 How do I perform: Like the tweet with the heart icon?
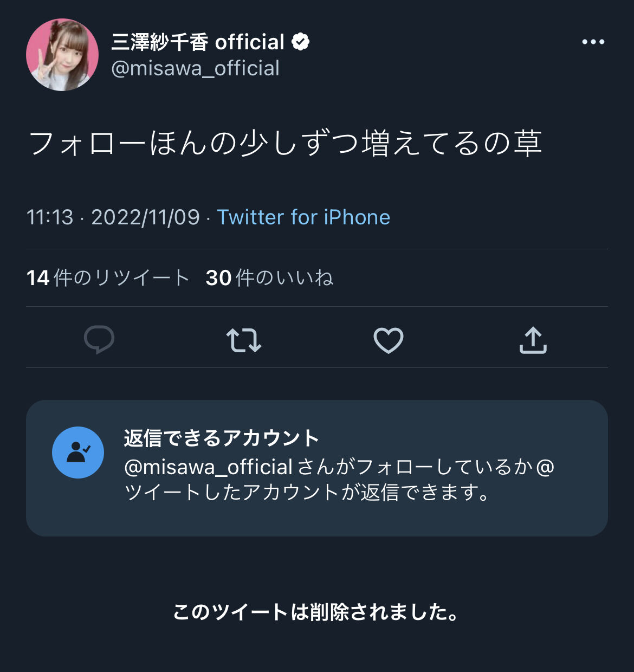[x=389, y=340]
